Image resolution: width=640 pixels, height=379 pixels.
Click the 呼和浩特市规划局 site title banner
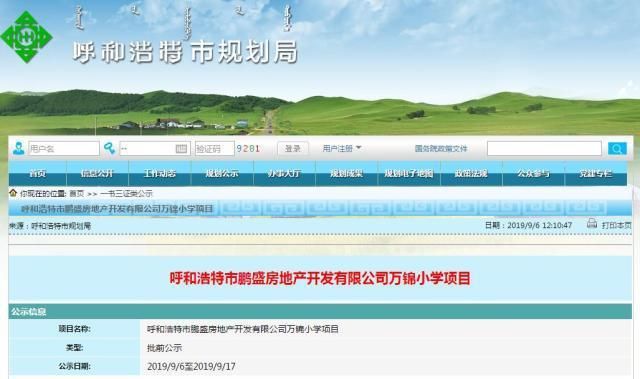coord(186,52)
